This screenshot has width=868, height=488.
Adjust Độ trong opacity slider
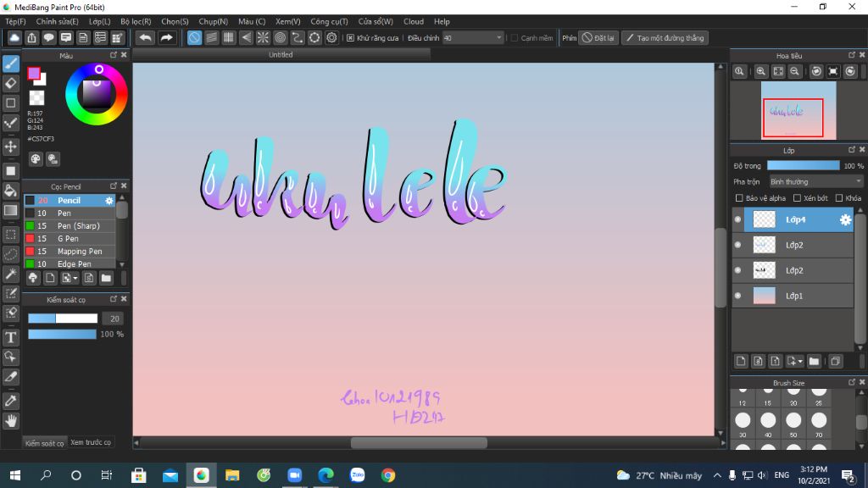pos(804,165)
